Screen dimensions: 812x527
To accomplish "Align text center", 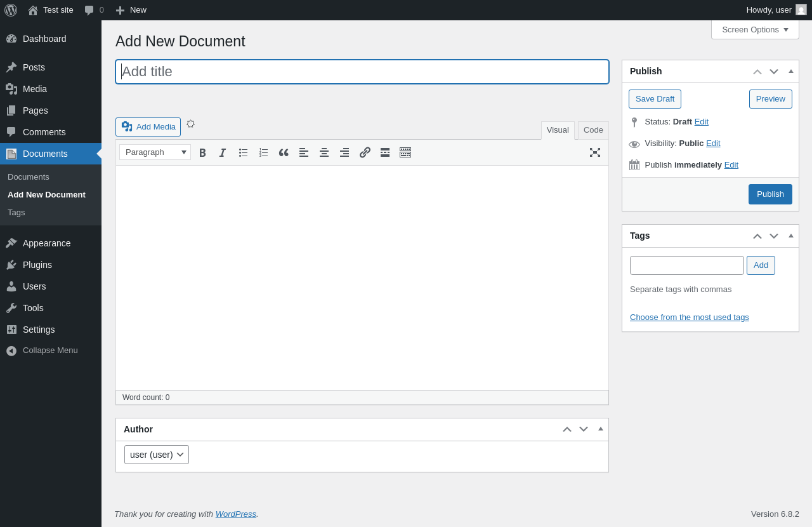I will click(324, 152).
